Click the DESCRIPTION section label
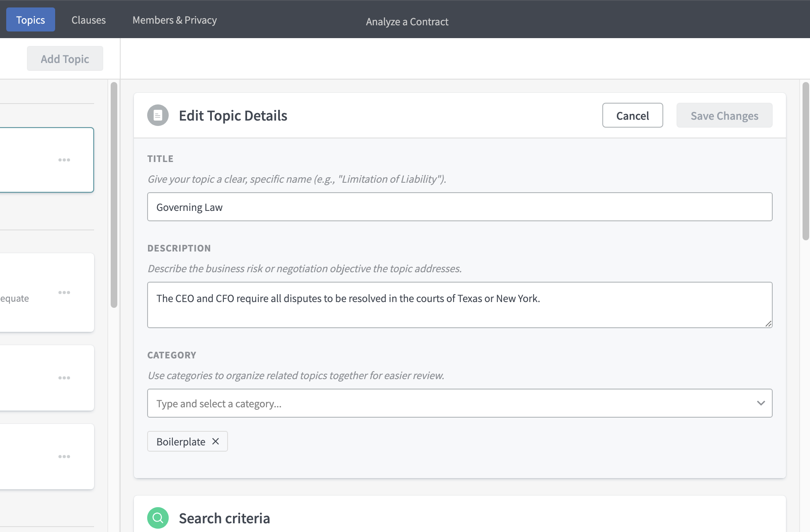 click(179, 248)
